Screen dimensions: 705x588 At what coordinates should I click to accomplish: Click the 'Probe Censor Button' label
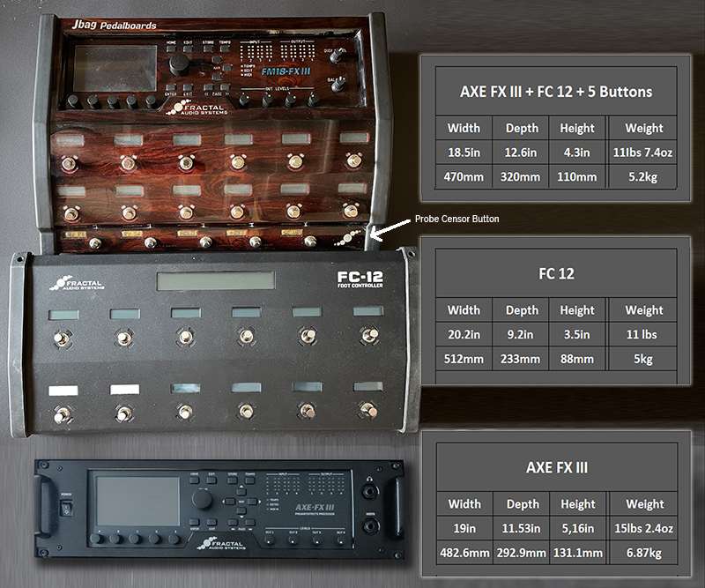click(x=456, y=219)
